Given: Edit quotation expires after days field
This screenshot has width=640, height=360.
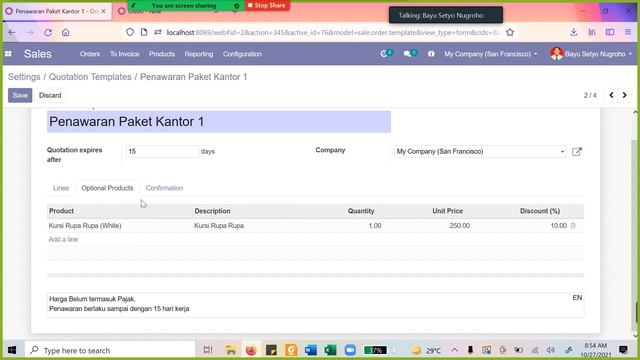Looking at the screenshot, I should [x=162, y=151].
